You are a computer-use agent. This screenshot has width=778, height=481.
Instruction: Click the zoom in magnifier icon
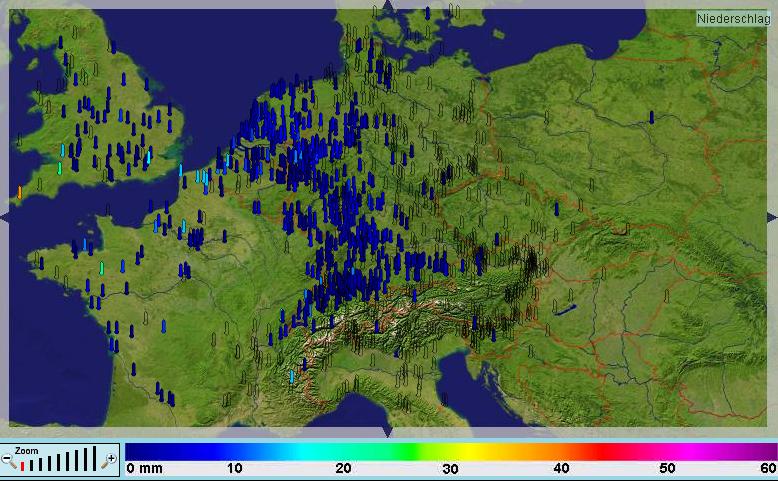pyautogui.click(x=109, y=460)
